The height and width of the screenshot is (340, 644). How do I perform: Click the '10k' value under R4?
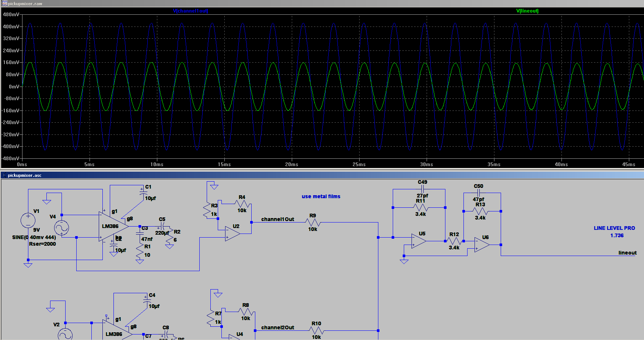tap(242, 210)
